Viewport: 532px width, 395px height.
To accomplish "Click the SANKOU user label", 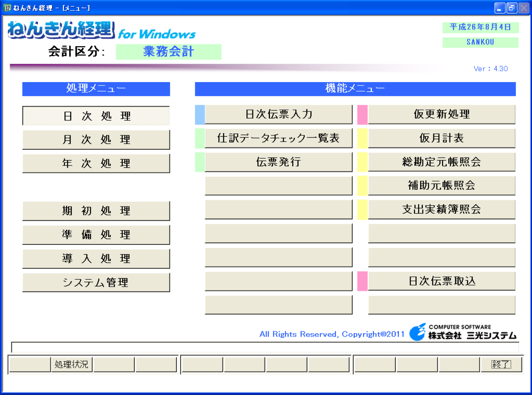I will 480,42.
